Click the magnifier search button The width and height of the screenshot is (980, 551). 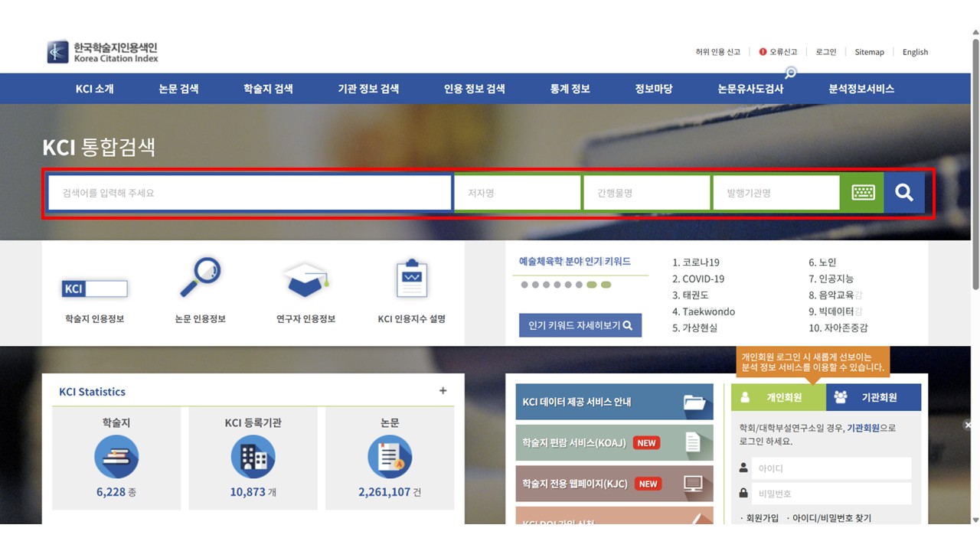pyautogui.click(x=903, y=193)
